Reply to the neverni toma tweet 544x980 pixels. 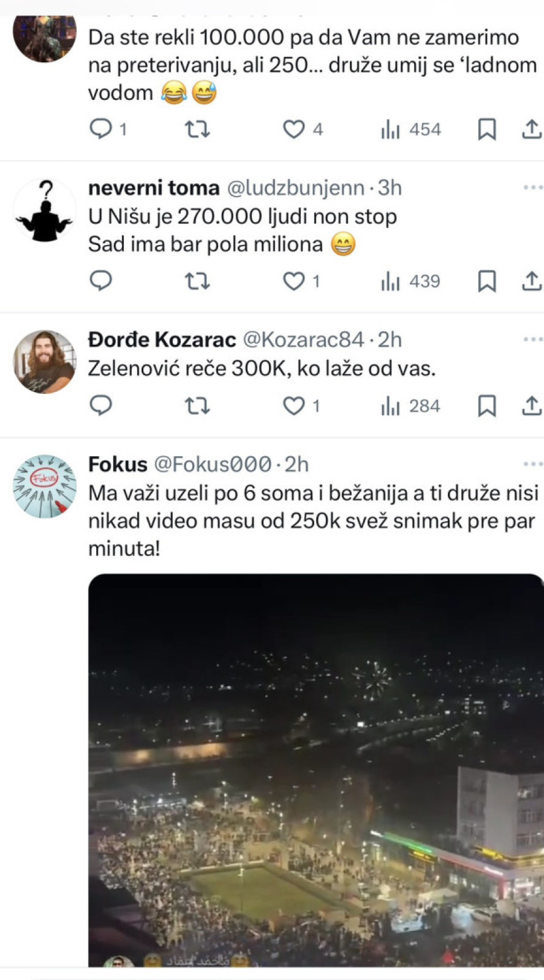101,281
